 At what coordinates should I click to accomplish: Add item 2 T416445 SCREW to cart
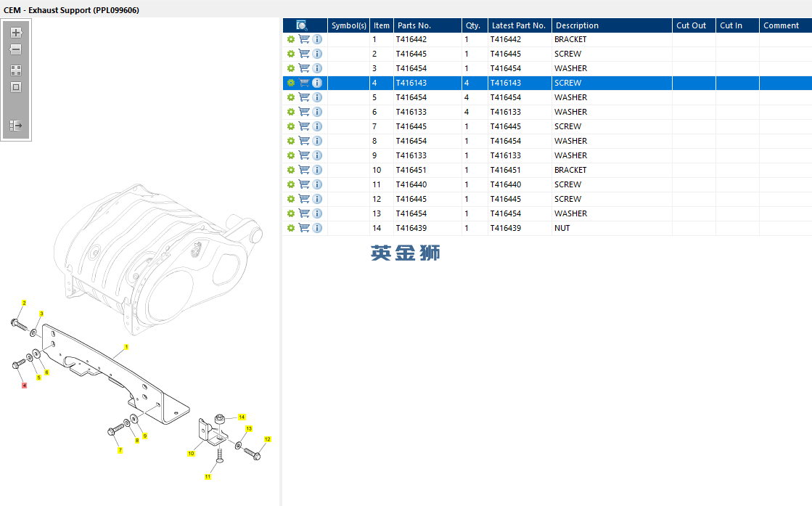click(x=304, y=54)
